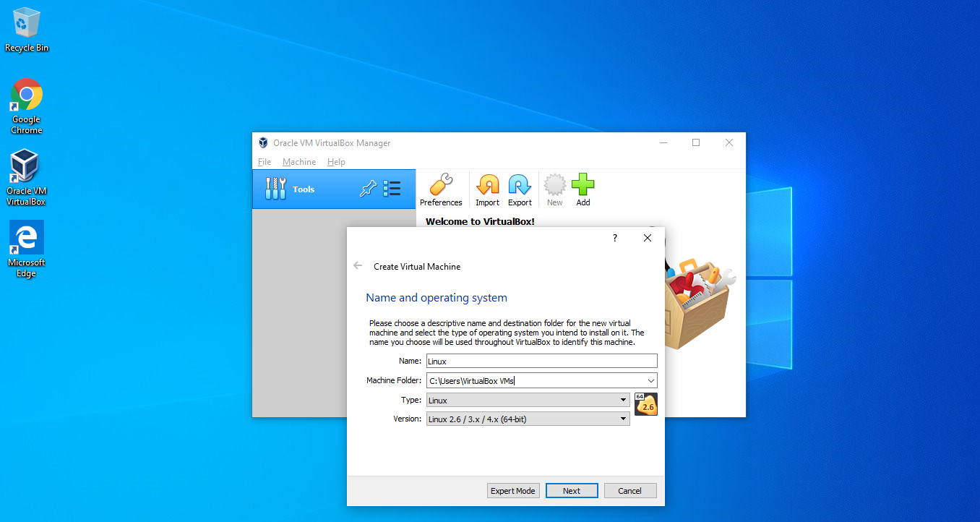The height and width of the screenshot is (522, 980).
Task: Close the Create Virtual Machine dialog
Action: [648, 238]
